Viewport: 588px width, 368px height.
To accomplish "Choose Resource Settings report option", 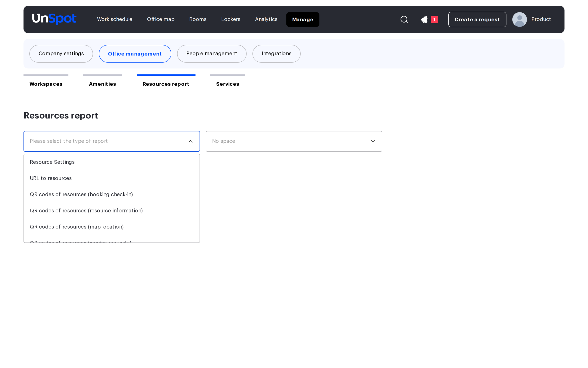I will pos(112,162).
